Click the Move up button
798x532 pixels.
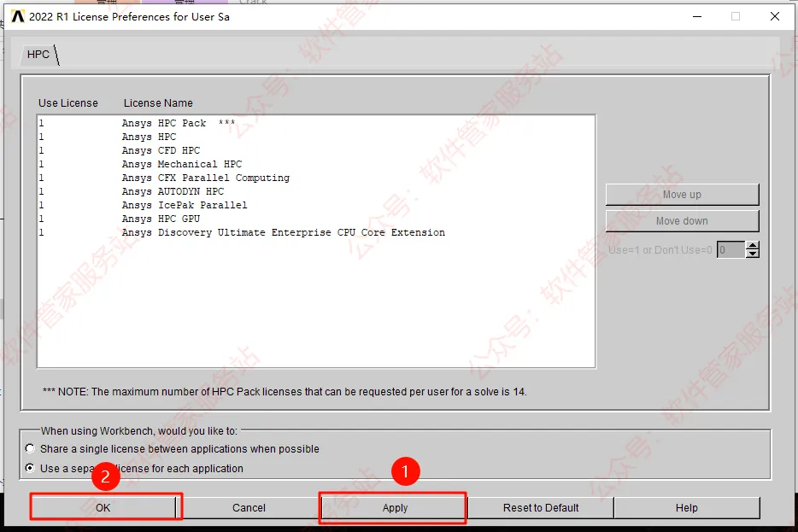[682, 195]
